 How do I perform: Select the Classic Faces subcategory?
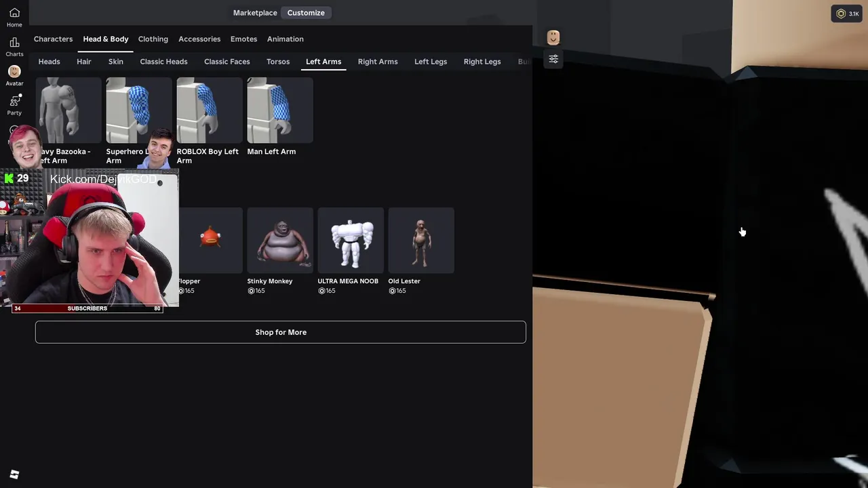(227, 62)
